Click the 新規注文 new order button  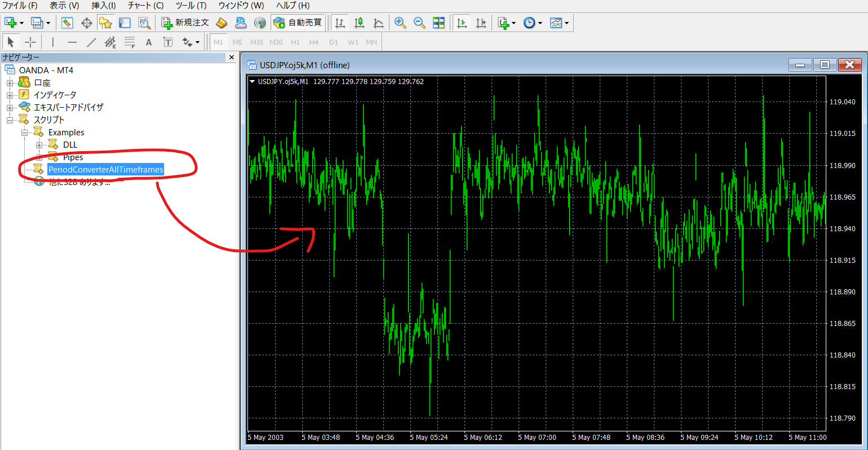(x=185, y=23)
